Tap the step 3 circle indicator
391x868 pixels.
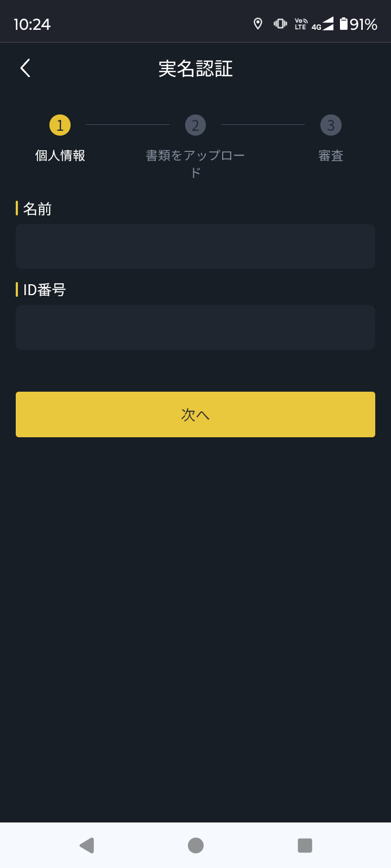tap(331, 125)
